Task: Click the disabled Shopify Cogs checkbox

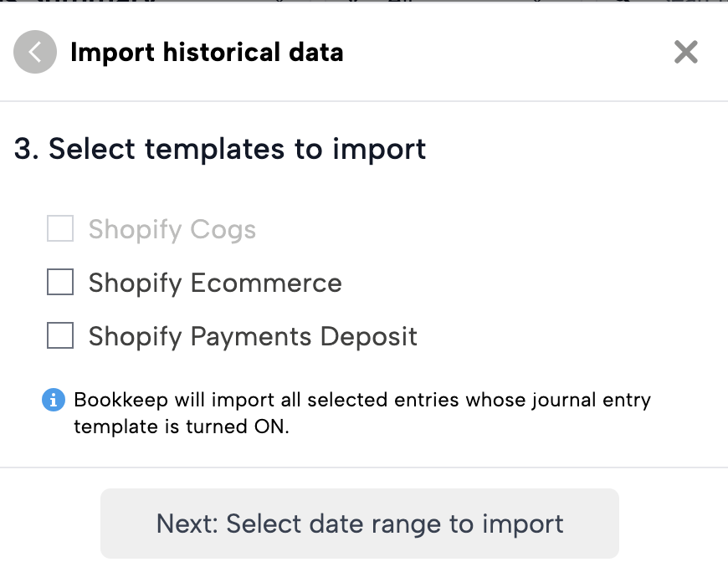Action: (60, 229)
